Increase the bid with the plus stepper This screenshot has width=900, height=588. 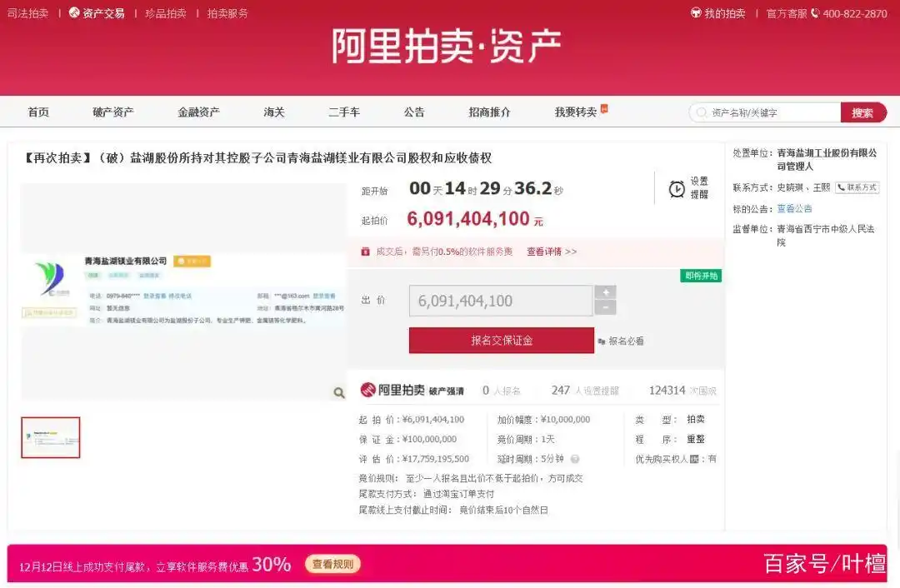606,292
